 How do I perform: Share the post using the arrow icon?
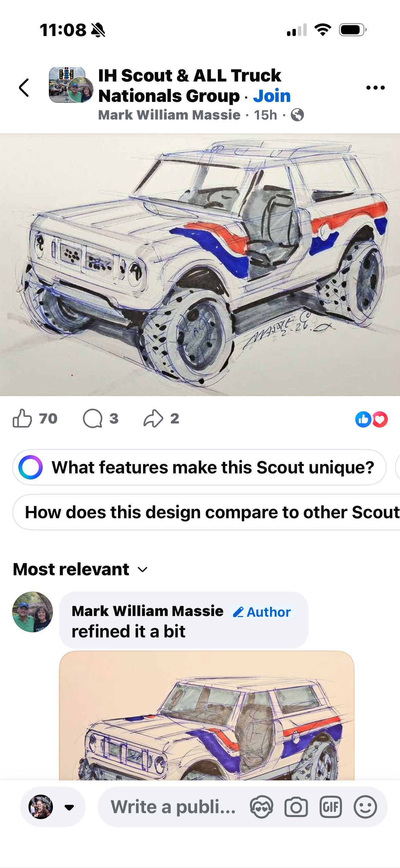tap(153, 418)
